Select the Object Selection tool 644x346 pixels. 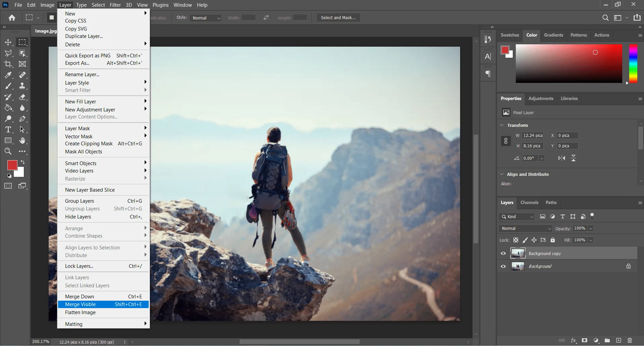click(x=22, y=53)
